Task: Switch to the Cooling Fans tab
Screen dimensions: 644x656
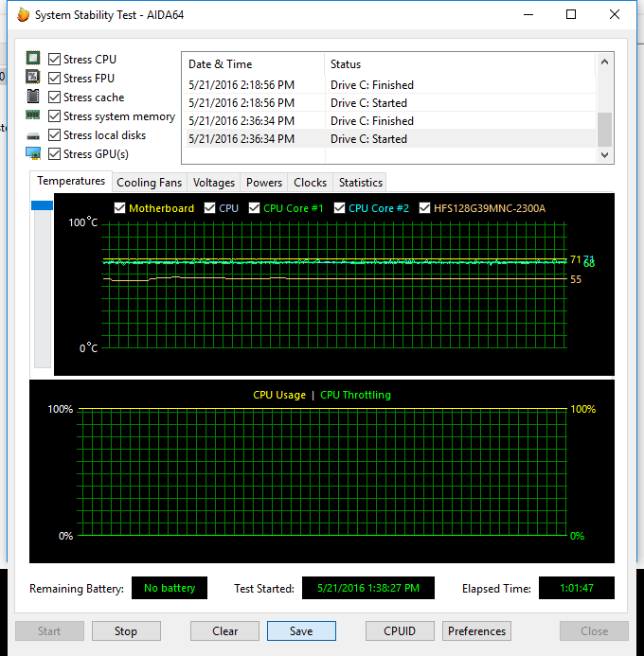Action: pyautogui.click(x=150, y=183)
